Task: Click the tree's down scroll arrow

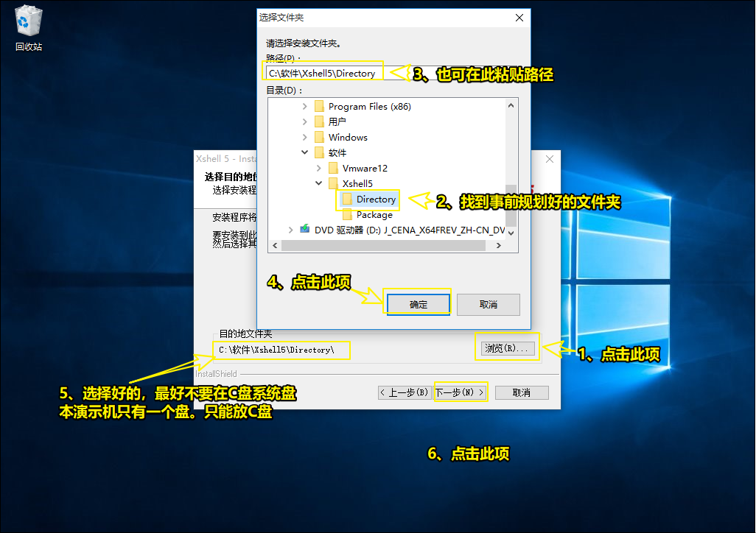Action: point(511,233)
